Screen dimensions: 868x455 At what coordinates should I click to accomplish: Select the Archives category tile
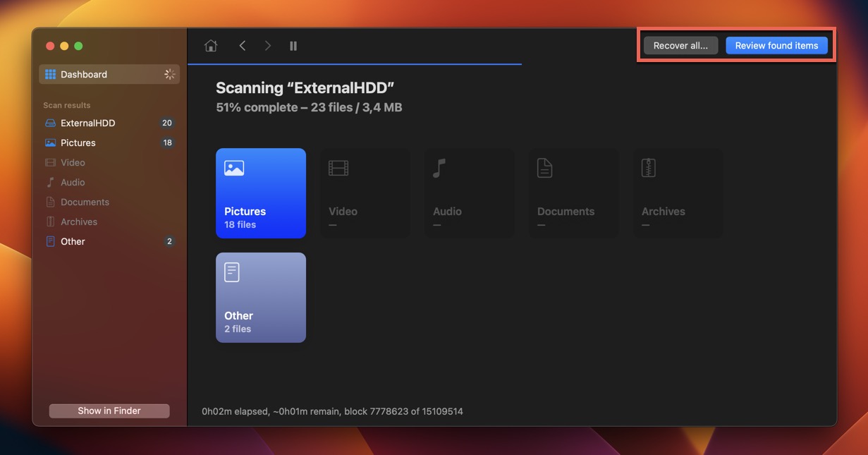(678, 193)
